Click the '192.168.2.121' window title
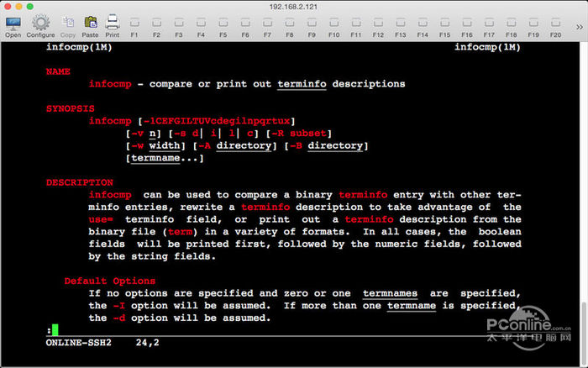The height and width of the screenshot is (368, 588). click(x=293, y=7)
